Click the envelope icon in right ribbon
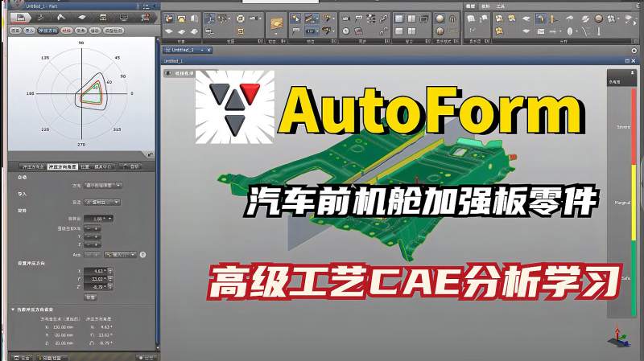 pyautogui.click(x=541, y=31)
